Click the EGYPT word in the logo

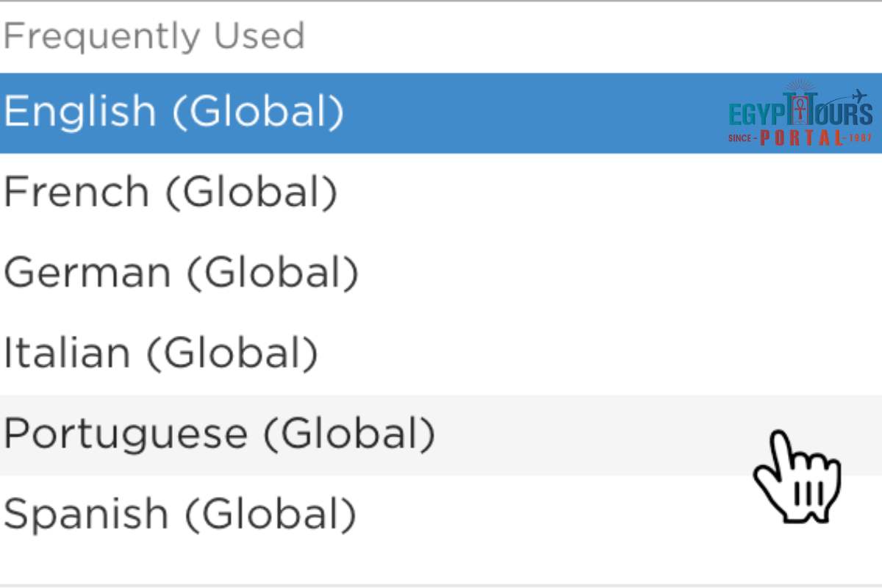pyautogui.click(x=756, y=115)
